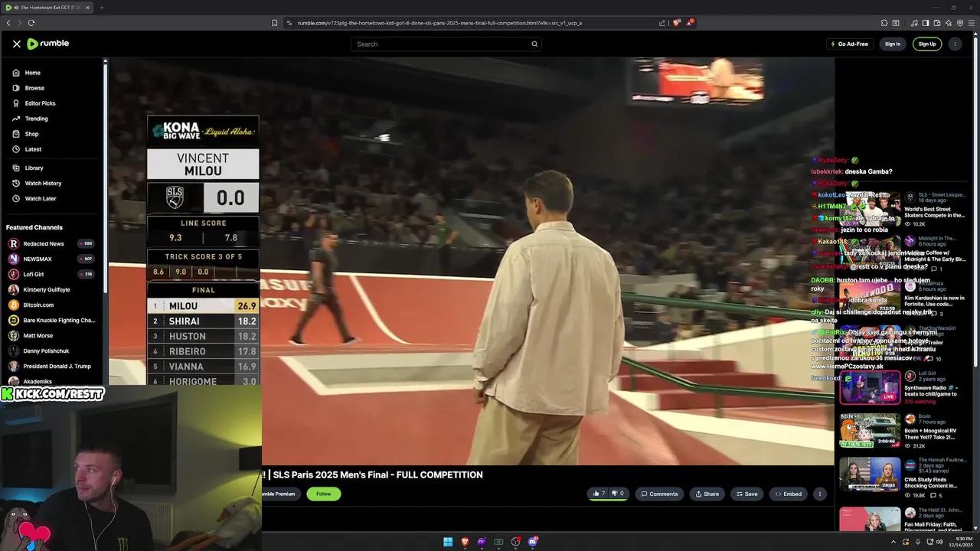Click the browser reload icon
980x551 pixels.
[31, 23]
